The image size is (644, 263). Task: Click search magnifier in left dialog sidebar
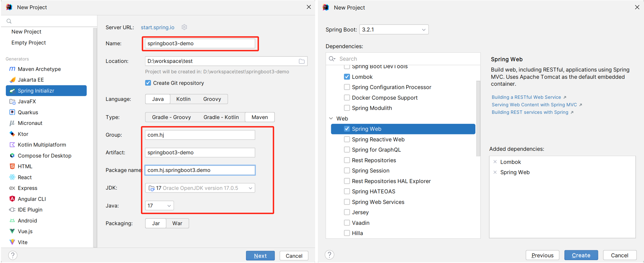(x=9, y=21)
